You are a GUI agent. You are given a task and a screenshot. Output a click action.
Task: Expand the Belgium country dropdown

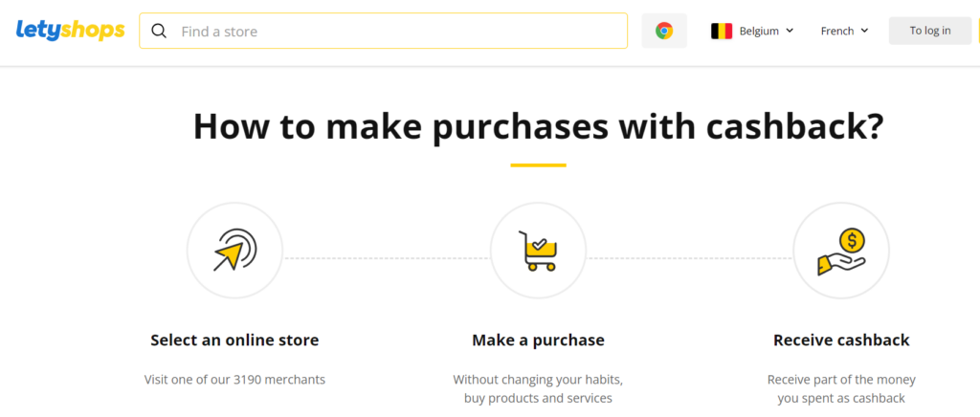click(752, 31)
